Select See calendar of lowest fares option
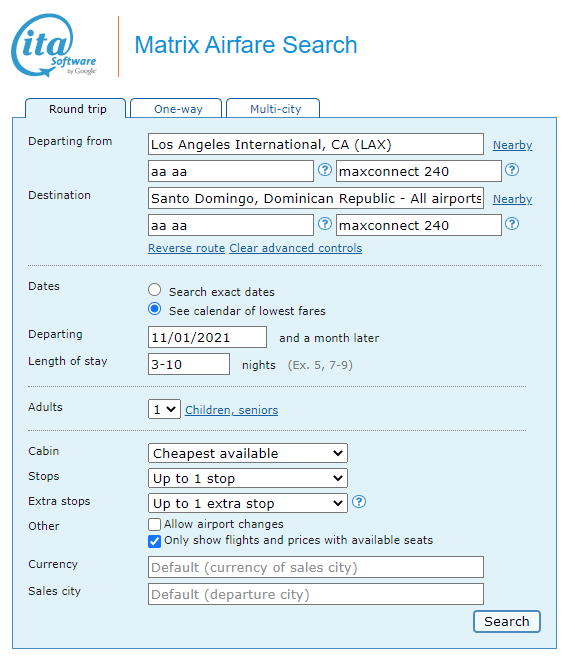Screen dimensions: 575x662 pyautogui.click(x=155, y=309)
